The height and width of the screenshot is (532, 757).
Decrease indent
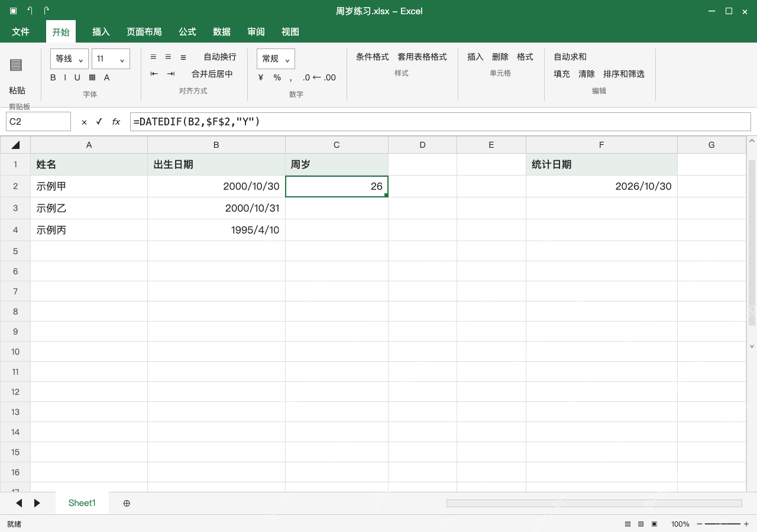[154, 74]
